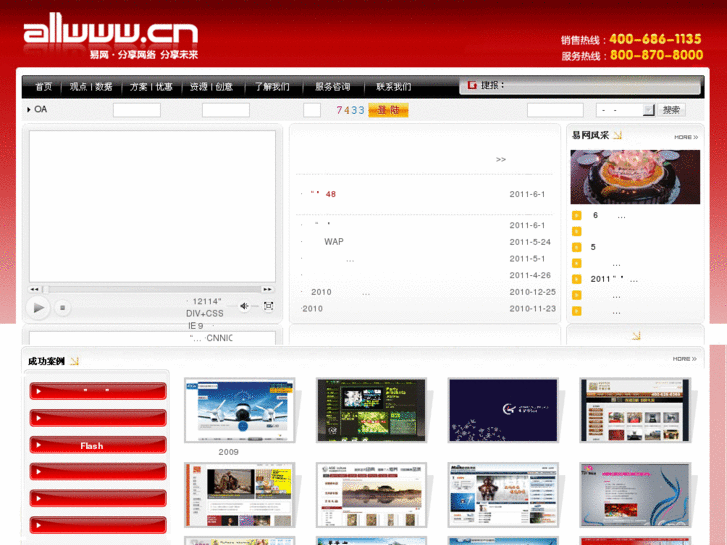Open the grey case thumbnail with blue swirls
The height and width of the screenshot is (545, 727).
[635, 495]
